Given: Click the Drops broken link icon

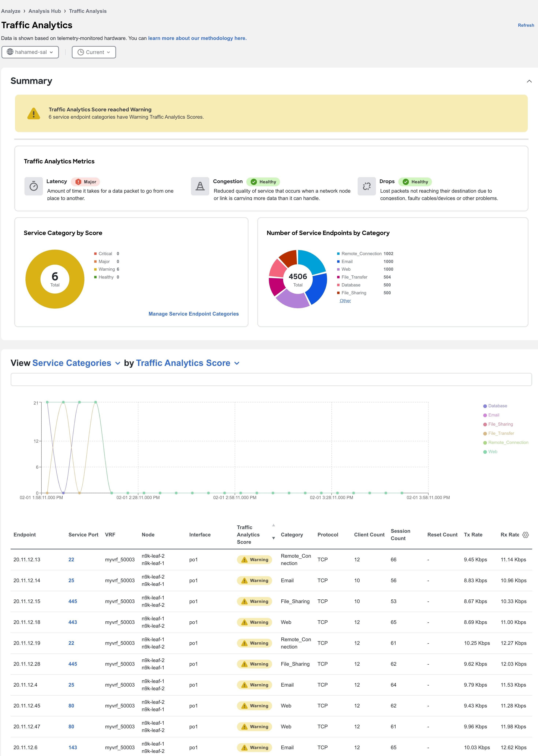Looking at the screenshot, I should click(x=367, y=186).
